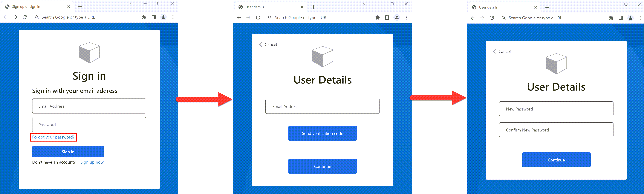Select the User details tab in the middle window

click(271, 7)
